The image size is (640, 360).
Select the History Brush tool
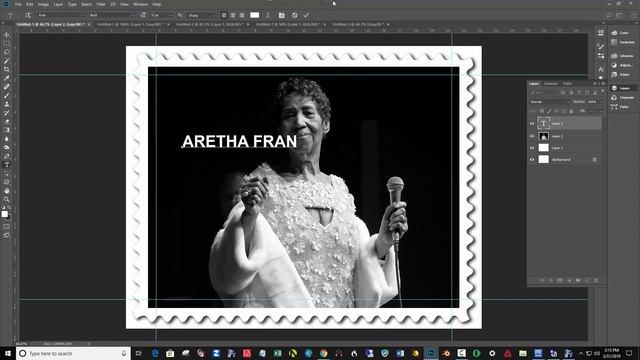click(7, 113)
